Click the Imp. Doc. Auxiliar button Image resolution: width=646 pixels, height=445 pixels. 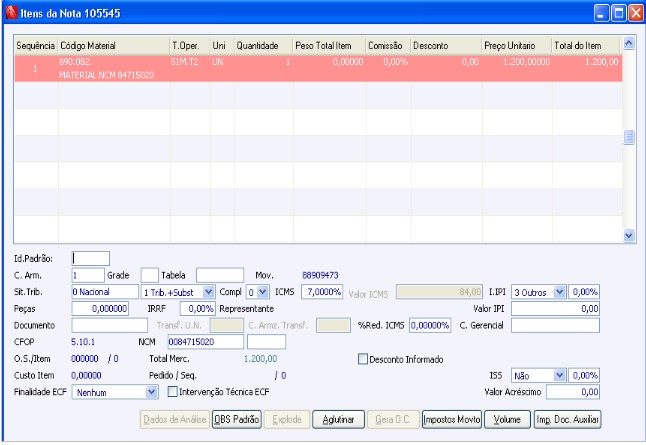567,419
